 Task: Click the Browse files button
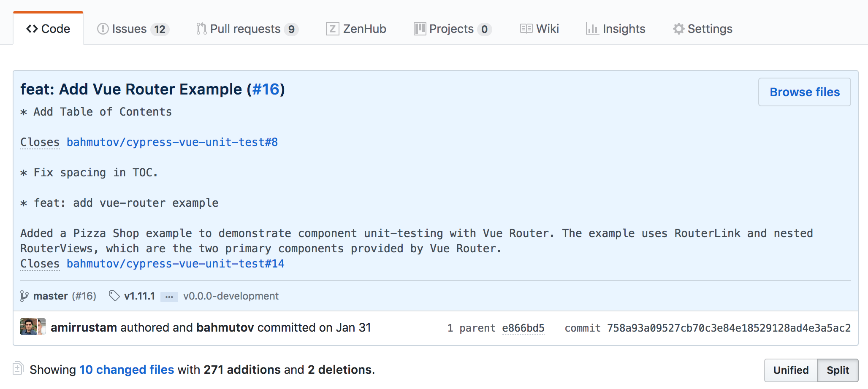805,92
